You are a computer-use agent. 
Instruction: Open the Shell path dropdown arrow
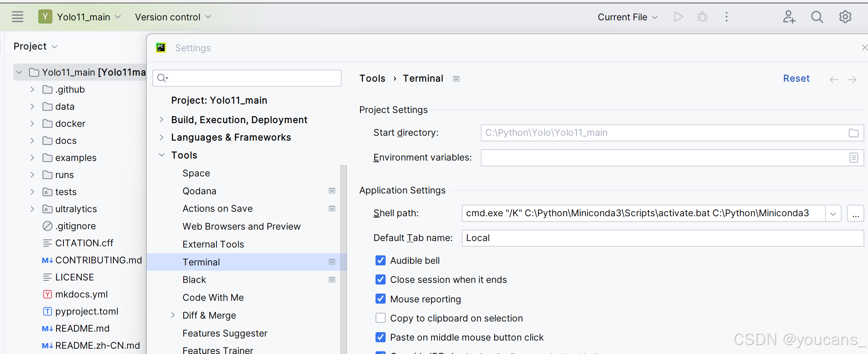[833, 213]
